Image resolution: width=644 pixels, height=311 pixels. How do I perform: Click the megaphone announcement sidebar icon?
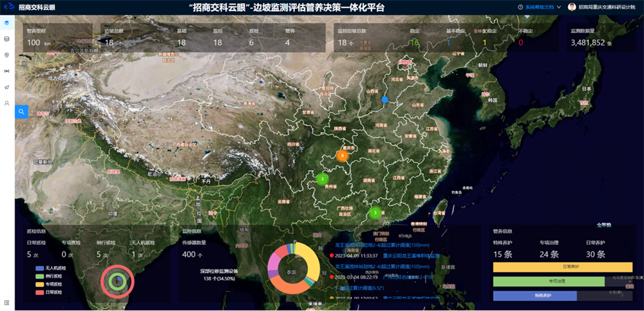(x=7, y=87)
